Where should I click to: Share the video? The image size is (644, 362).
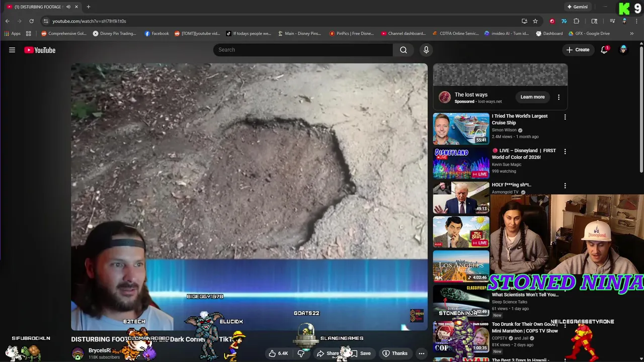(328, 353)
